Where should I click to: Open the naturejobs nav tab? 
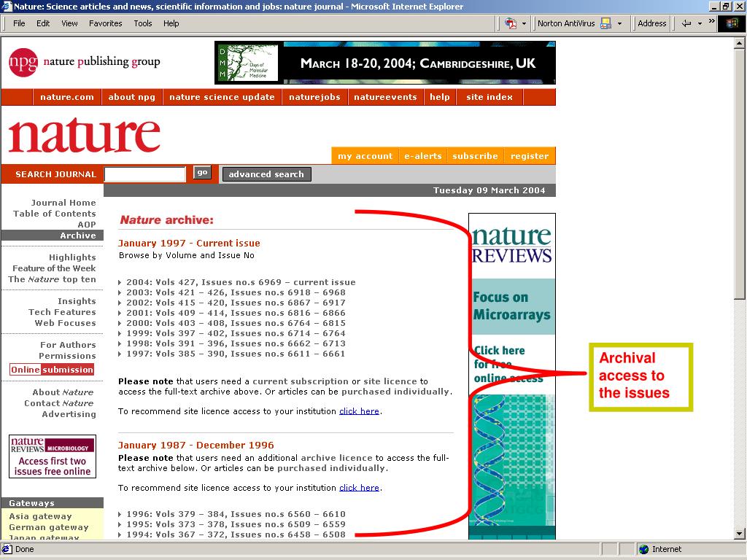[315, 97]
